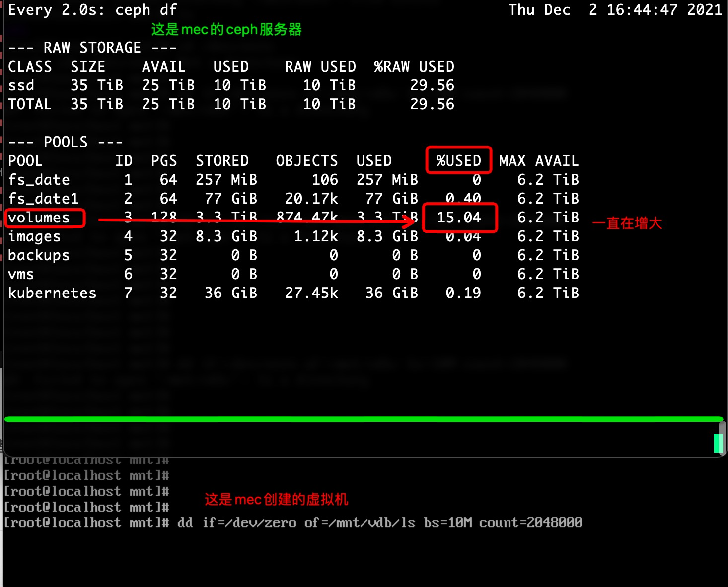Viewport: 728px width, 587px height.
Task: Click the PGS column header
Action: [164, 161]
